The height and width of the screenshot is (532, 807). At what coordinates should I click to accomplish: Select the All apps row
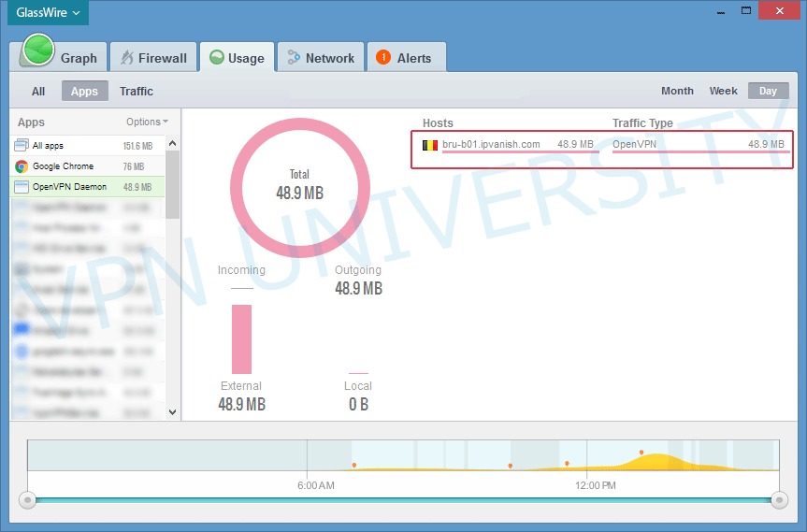pos(88,146)
